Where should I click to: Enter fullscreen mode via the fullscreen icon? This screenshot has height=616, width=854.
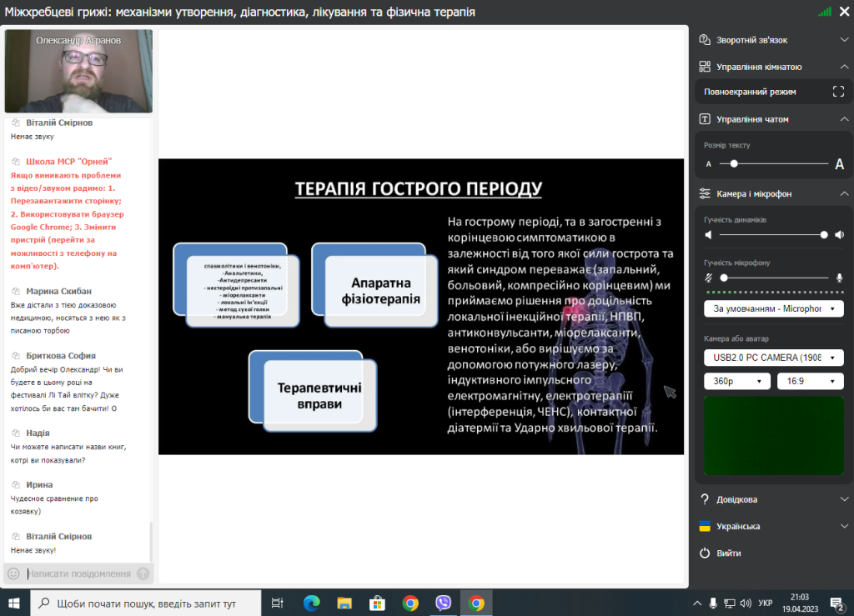838,92
